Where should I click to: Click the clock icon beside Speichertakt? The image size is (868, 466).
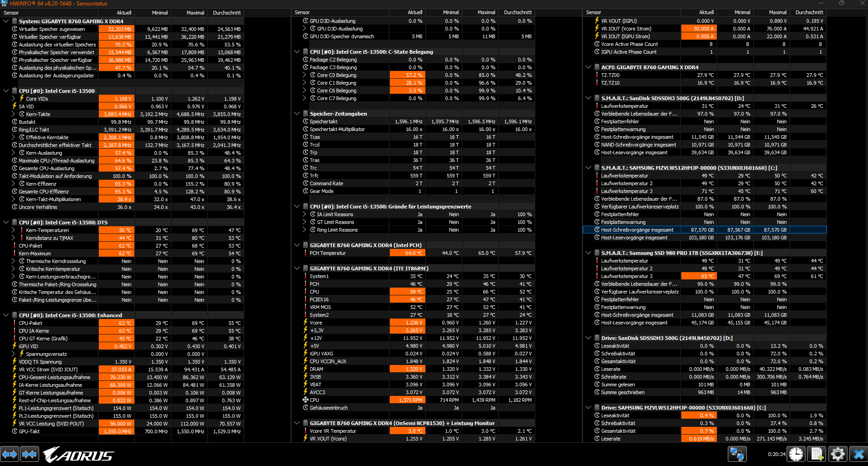pos(305,122)
